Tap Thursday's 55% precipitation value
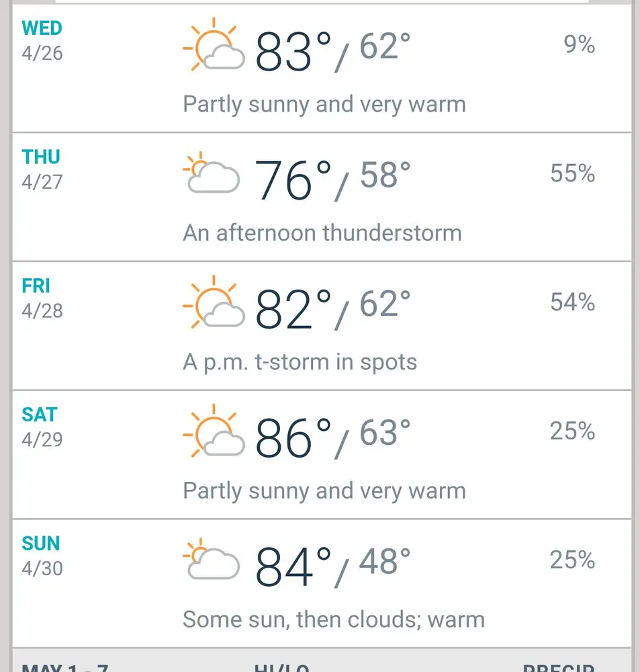This screenshot has width=640, height=672. point(573,173)
